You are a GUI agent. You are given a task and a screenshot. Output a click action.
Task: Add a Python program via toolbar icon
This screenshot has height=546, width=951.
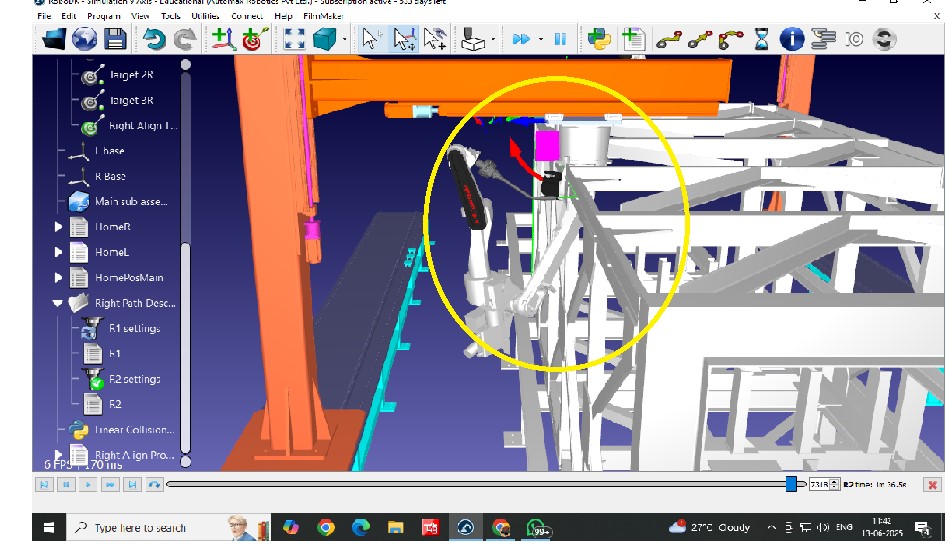(599, 40)
